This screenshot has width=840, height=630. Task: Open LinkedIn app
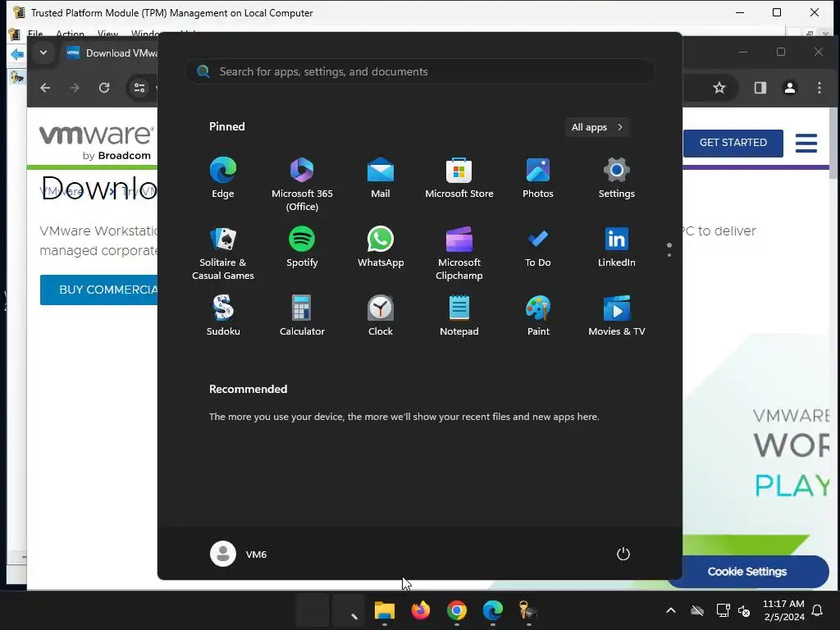click(x=617, y=247)
